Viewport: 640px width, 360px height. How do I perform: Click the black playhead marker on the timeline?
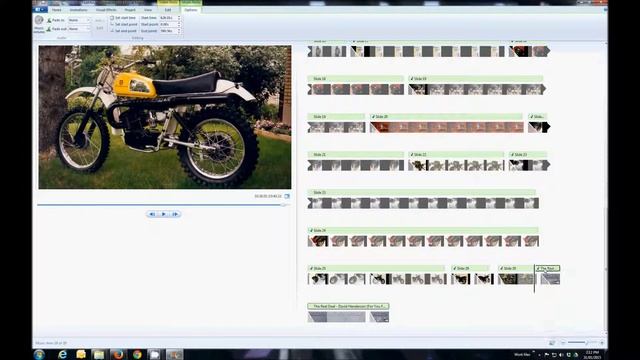[534, 279]
